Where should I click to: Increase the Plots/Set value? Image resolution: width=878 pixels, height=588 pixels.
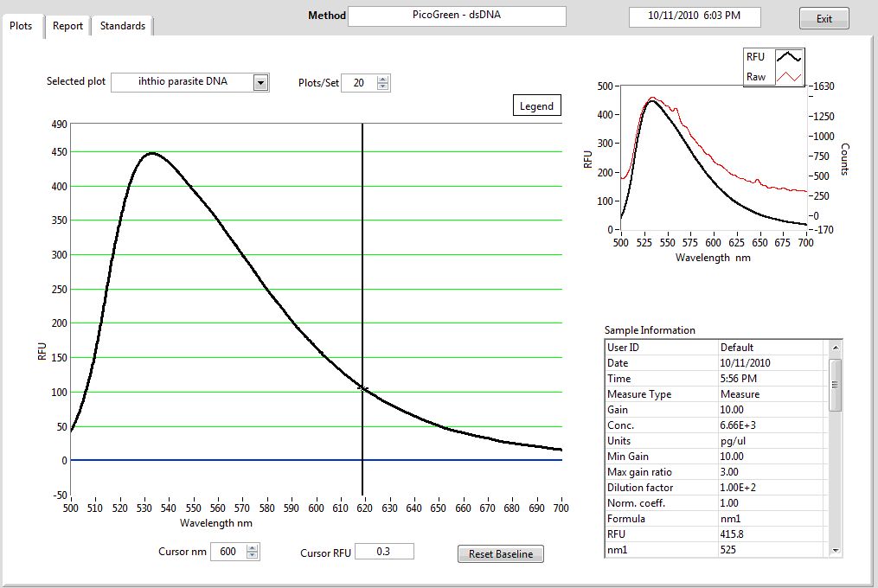[382, 79]
